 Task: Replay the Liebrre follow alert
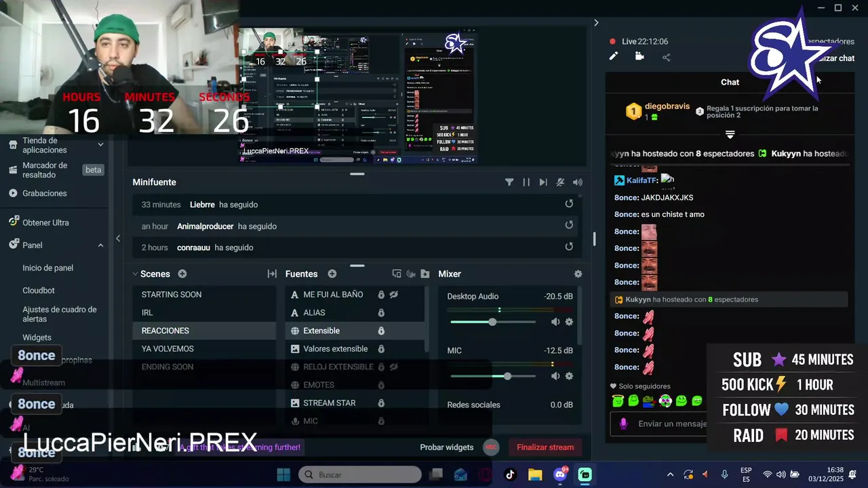(x=569, y=204)
